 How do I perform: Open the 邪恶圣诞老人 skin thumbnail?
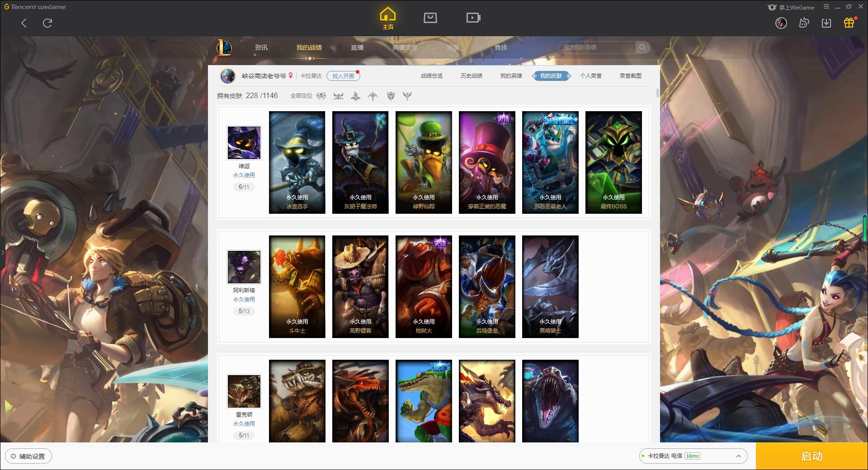click(x=550, y=163)
